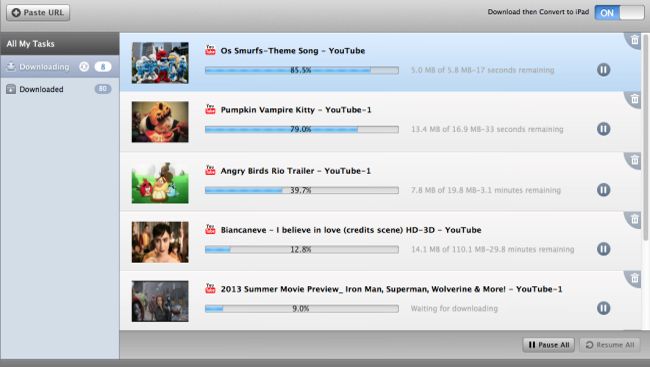The image size is (650, 367).
Task: Click the Os Smurfs-Theme Song title
Action: click(x=293, y=51)
